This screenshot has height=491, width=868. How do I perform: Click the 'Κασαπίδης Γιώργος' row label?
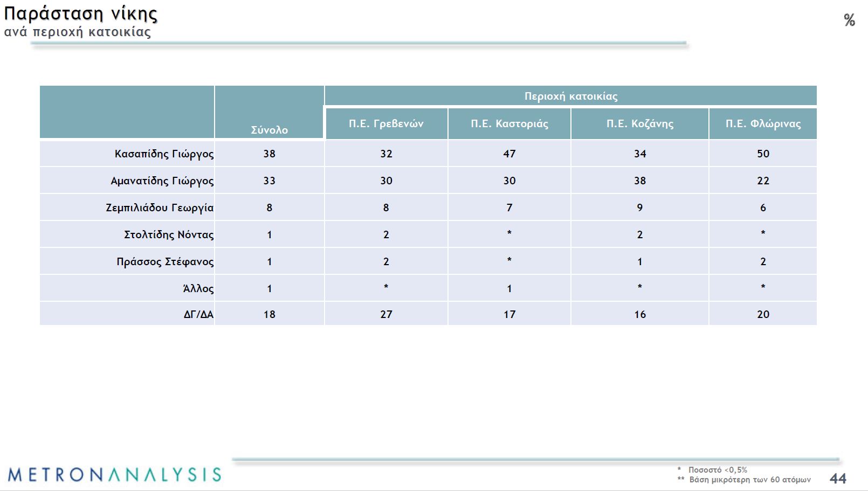[164, 154]
